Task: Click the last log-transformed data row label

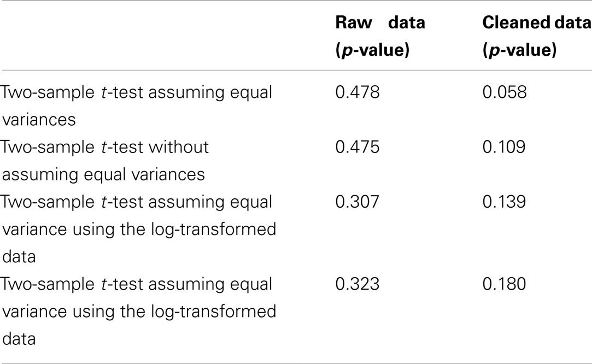Action: 138,311
